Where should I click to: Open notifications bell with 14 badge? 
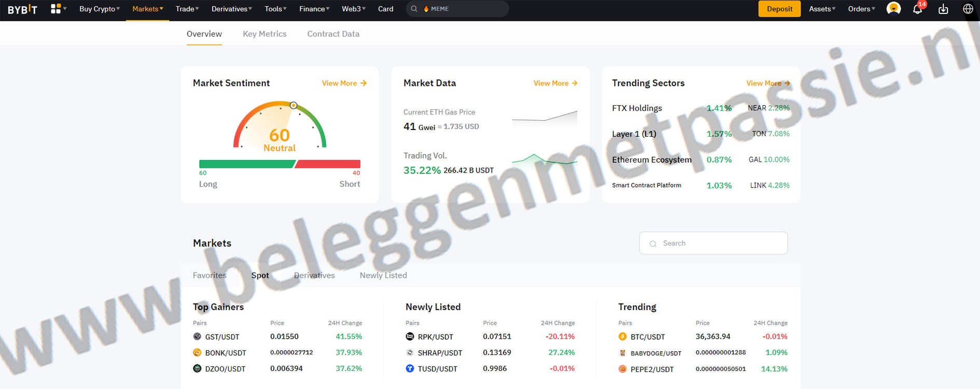(x=917, y=9)
